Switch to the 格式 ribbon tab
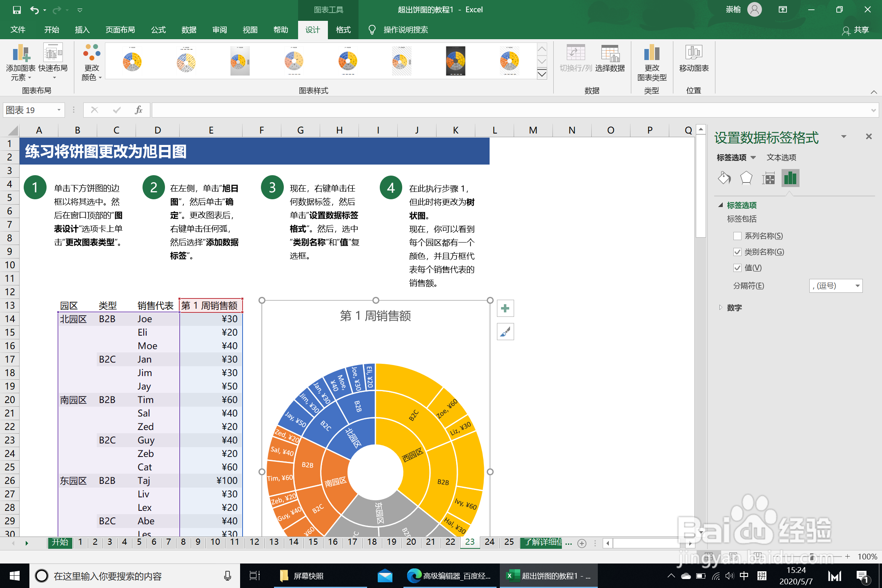Screen dimensions: 882x588 click(343, 30)
